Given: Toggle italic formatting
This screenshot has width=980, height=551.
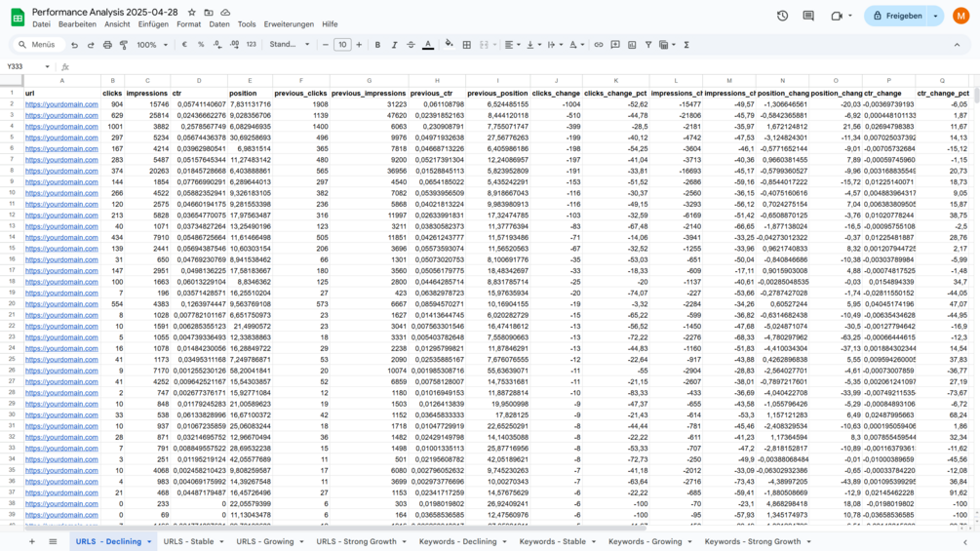Looking at the screenshot, I should click(x=394, y=45).
